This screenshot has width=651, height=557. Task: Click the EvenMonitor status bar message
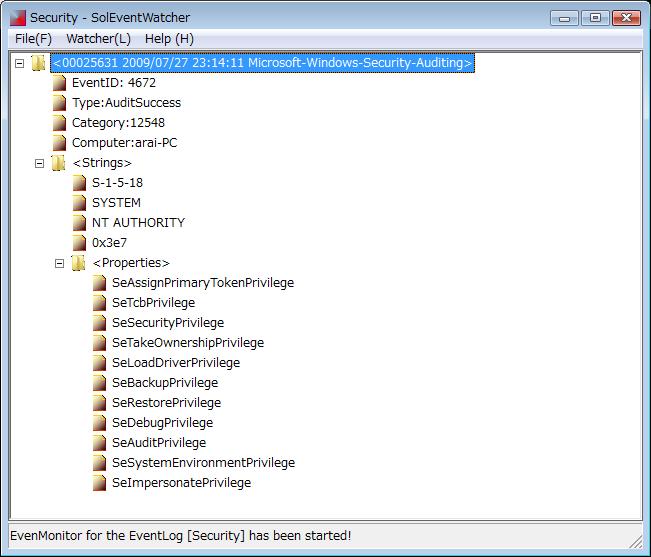pos(181,536)
